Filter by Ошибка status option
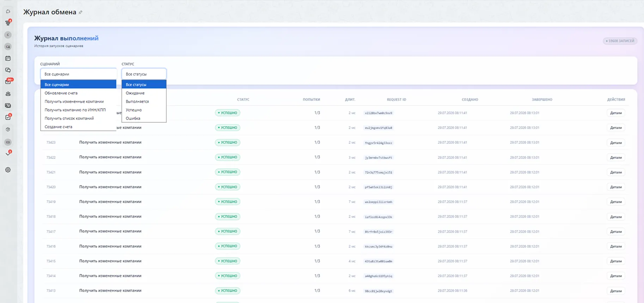 tap(144, 118)
